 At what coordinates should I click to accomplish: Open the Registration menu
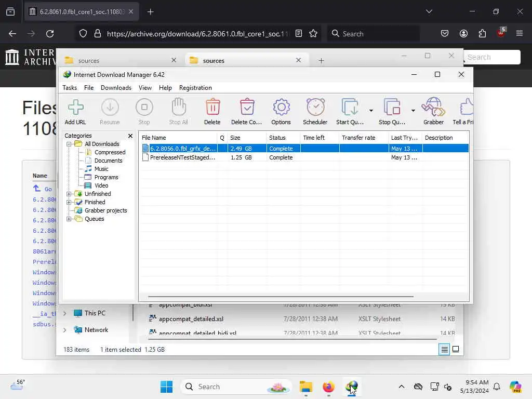point(195,88)
